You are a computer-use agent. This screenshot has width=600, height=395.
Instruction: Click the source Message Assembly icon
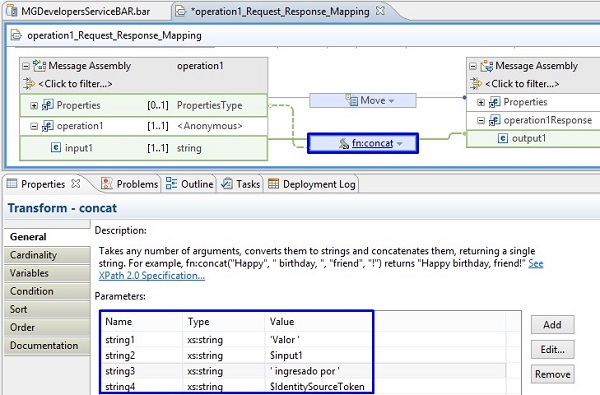(39, 66)
